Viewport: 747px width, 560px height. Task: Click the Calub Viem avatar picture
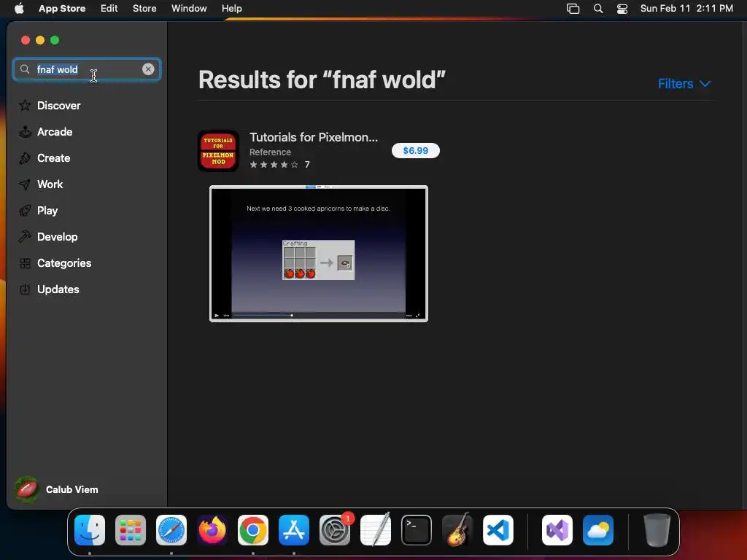[27, 489]
